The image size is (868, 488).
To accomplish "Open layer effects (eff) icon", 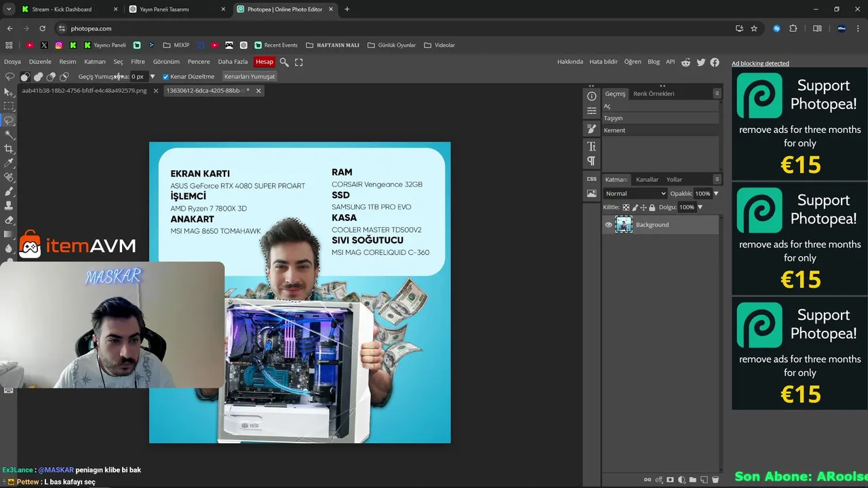I will 658,480.
